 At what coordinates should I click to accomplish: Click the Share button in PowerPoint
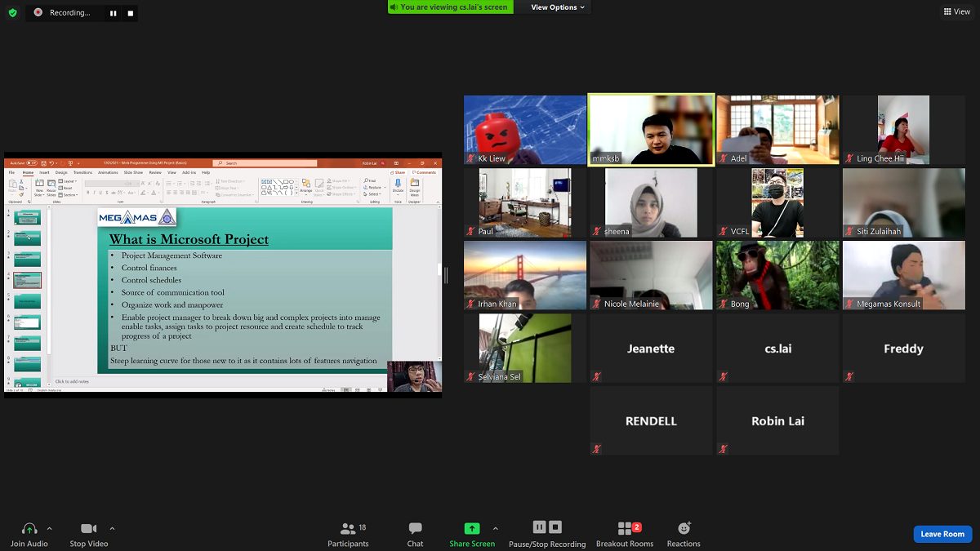click(x=398, y=172)
